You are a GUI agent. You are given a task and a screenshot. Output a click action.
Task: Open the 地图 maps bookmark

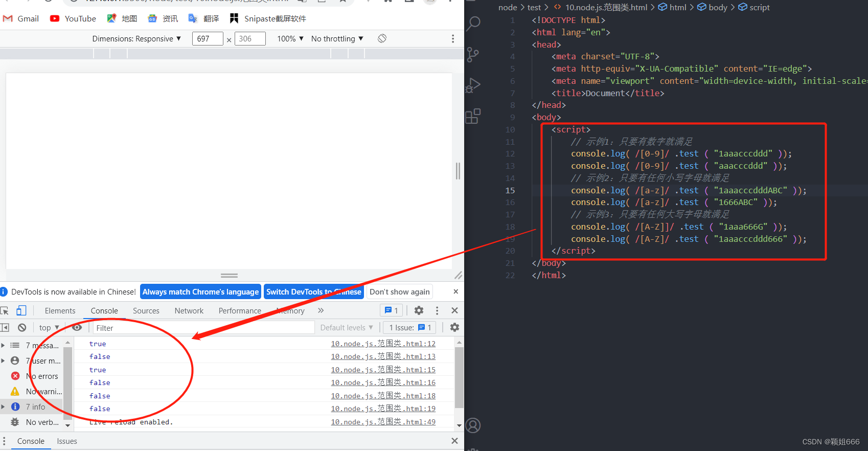click(x=122, y=18)
